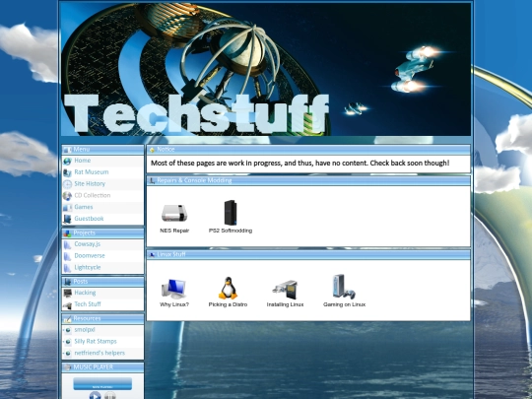Click the Menu panel header icon

[68, 150]
